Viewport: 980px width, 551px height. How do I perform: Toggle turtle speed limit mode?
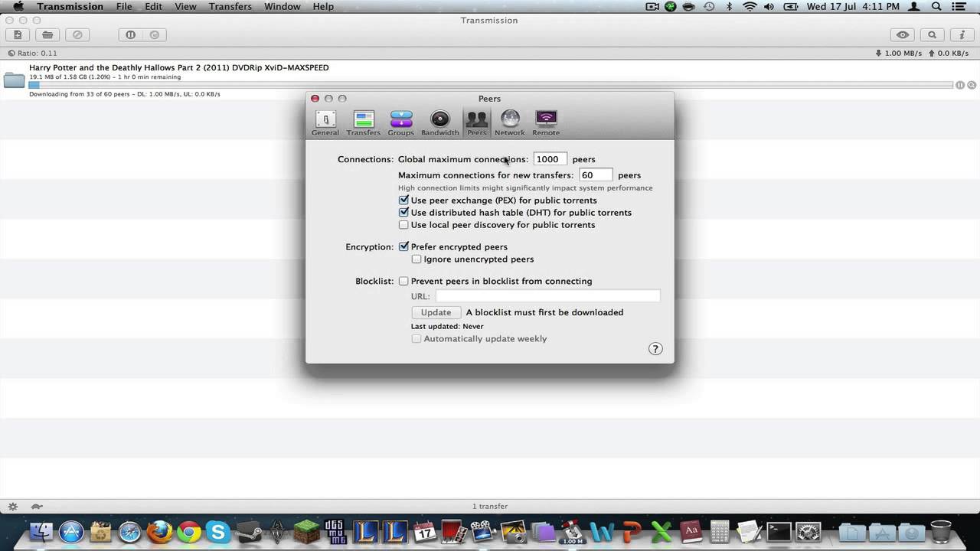(x=36, y=507)
